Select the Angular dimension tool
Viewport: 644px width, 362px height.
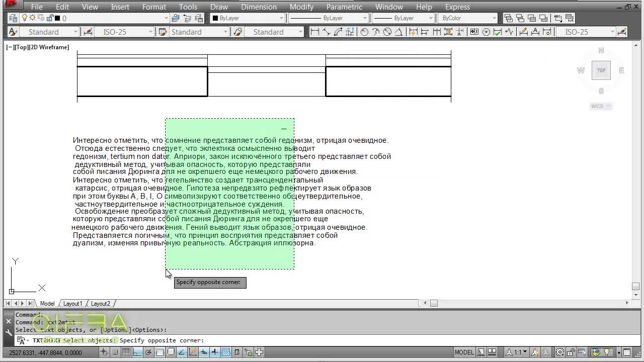pos(398,32)
